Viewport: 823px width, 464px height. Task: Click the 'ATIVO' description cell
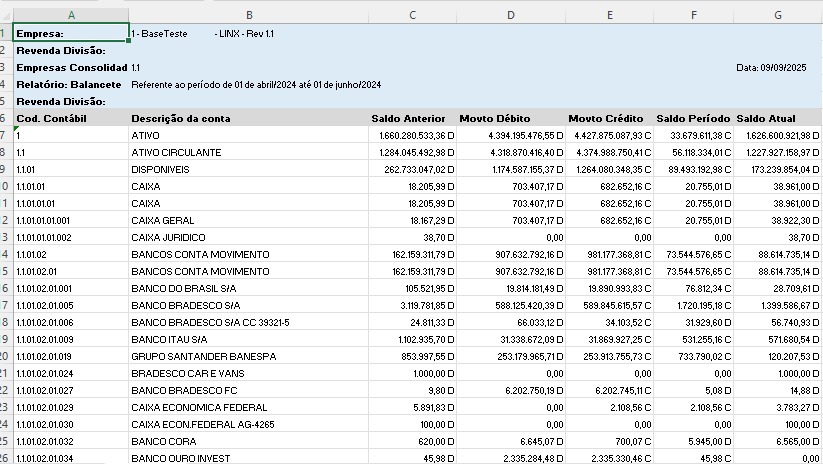tap(249, 135)
